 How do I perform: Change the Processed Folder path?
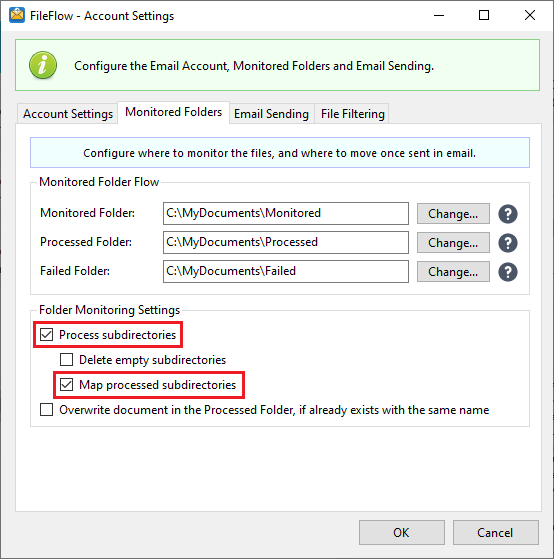point(453,243)
